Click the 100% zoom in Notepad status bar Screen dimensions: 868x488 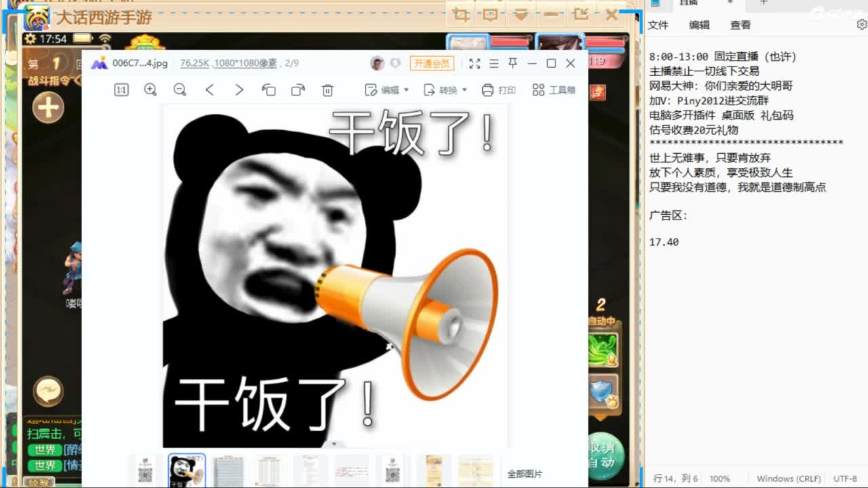coord(720,479)
